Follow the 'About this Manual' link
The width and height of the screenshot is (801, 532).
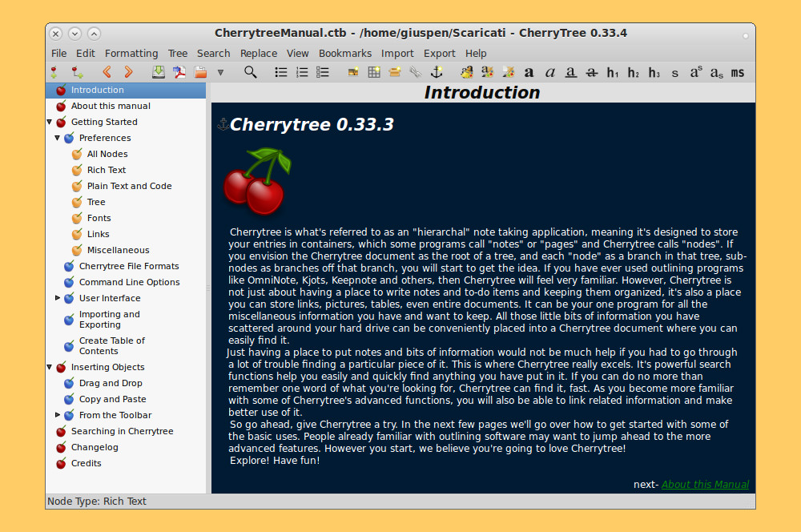pos(705,484)
